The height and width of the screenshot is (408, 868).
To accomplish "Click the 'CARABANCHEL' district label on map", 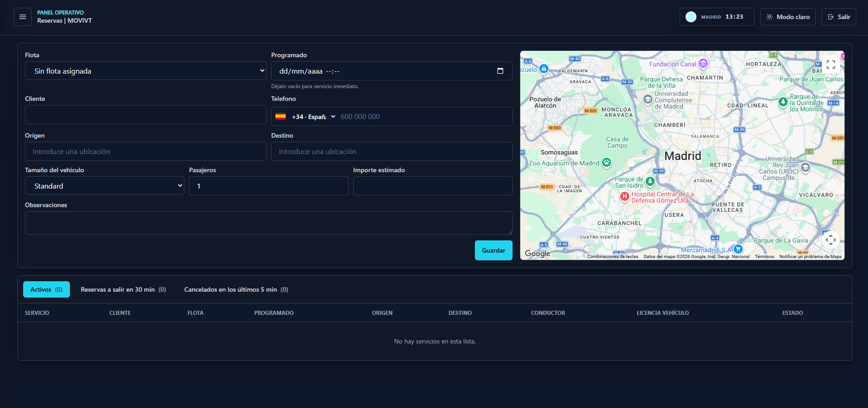I will coord(619,223).
